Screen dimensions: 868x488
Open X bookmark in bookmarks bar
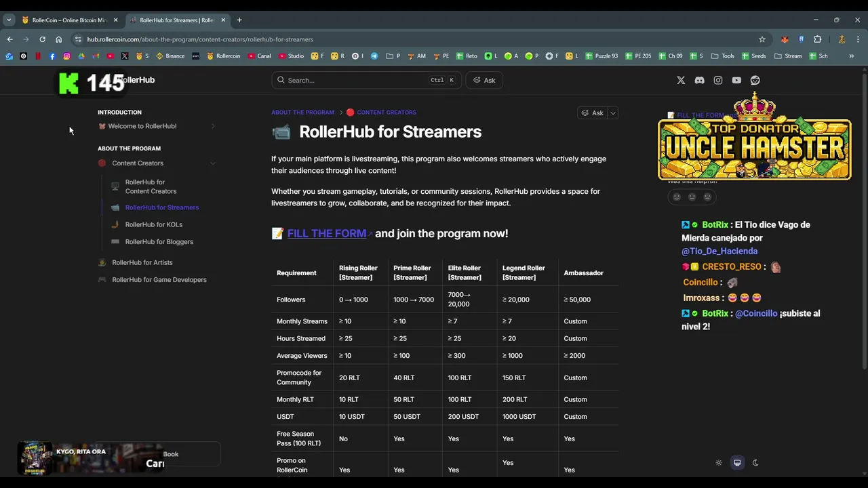point(125,56)
